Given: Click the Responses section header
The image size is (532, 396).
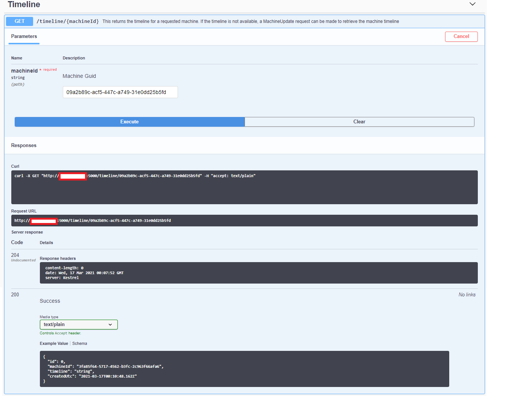Looking at the screenshot, I should coord(24,145).
